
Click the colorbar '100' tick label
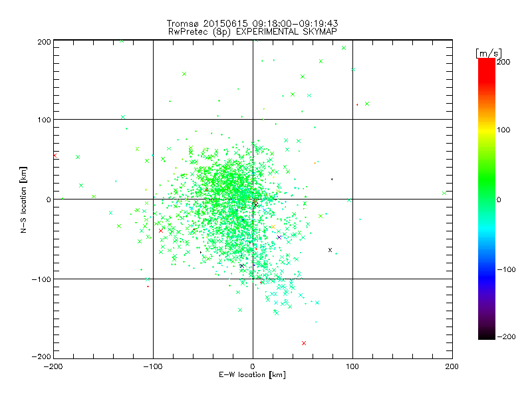pos(503,130)
